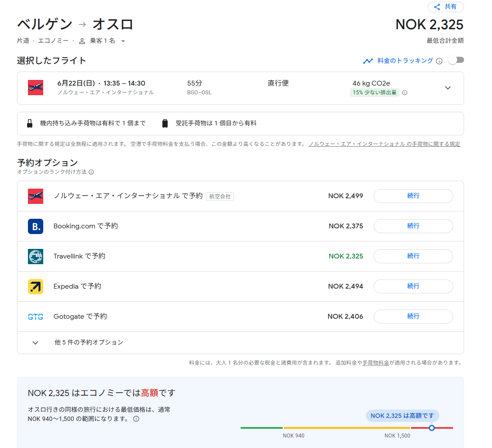Click the 共有 share button
The height and width of the screenshot is (448, 492).
[446, 7]
